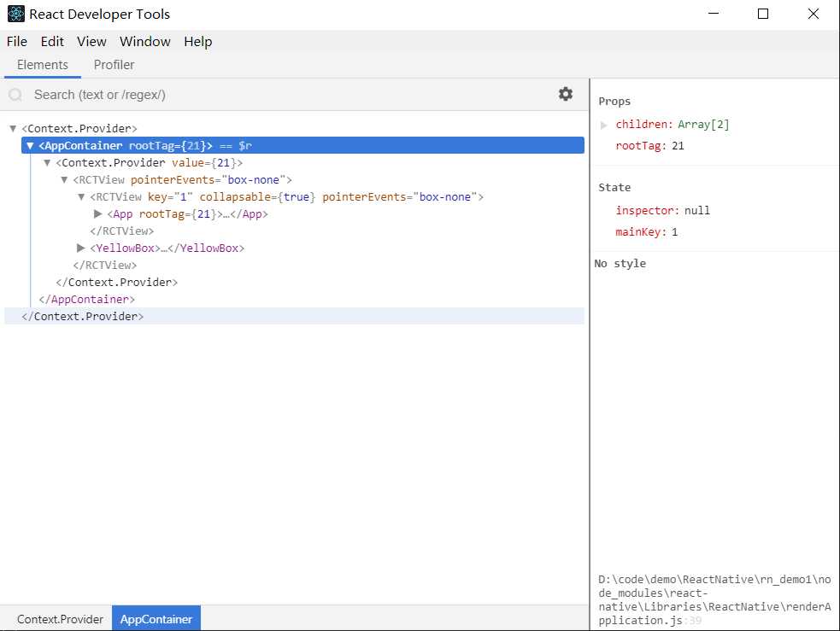Click the State section heading

pyautogui.click(x=614, y=187)
